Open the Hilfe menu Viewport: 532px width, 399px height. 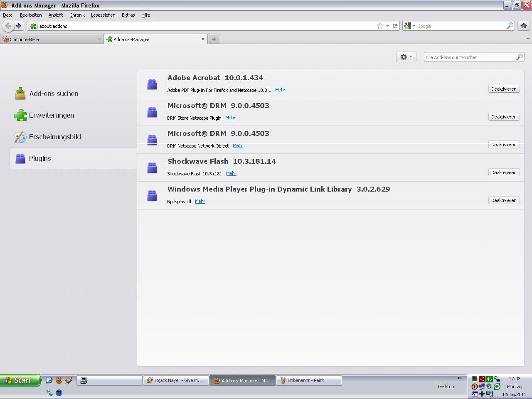coord(145,15)
